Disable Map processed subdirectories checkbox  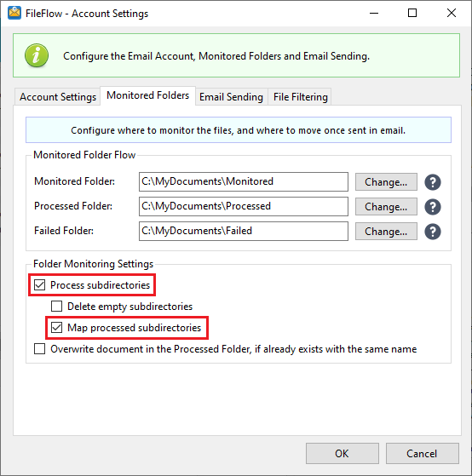tap(57, 328)
